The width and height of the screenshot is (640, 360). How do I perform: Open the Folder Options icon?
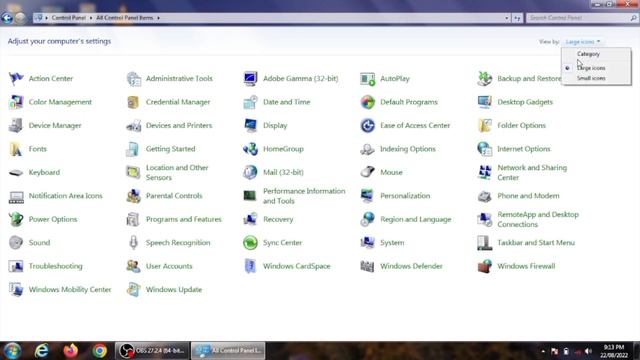tap(484, 125)
